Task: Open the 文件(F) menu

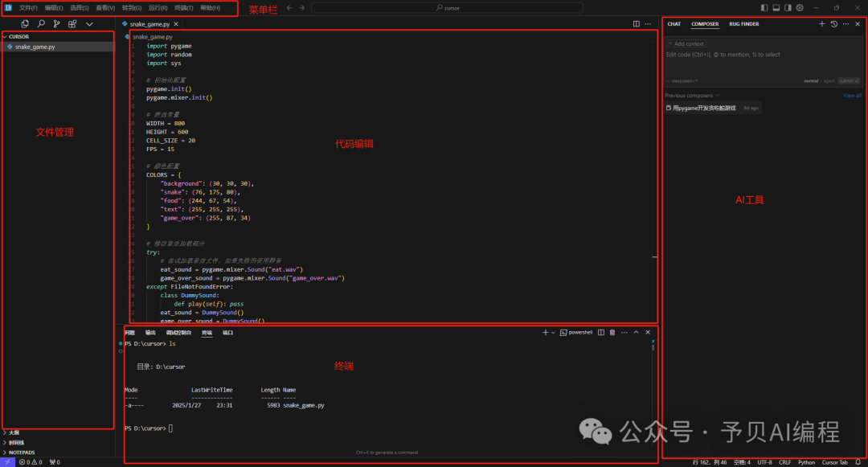Action: point(28,8)
